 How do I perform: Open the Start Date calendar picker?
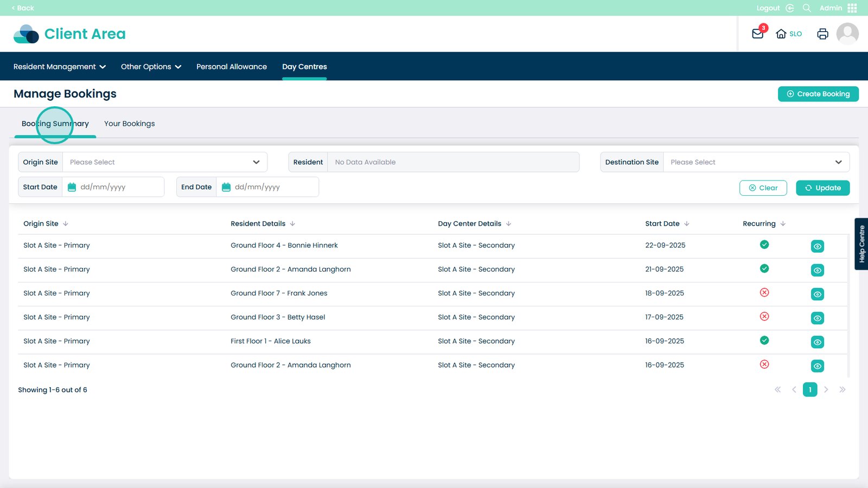tap(72, 187)
